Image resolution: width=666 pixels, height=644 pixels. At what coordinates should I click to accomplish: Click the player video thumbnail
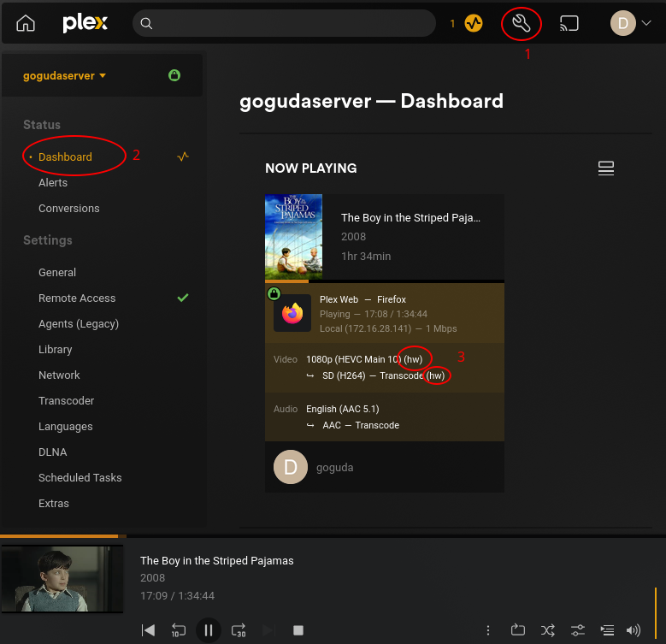point(62,579)
